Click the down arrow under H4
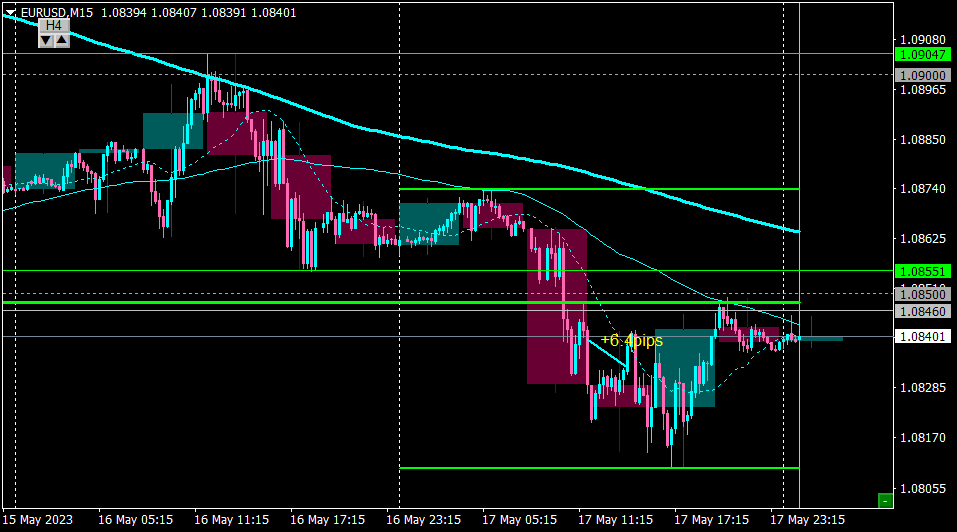The image size is (957, 532). click(x=46, y=40)
